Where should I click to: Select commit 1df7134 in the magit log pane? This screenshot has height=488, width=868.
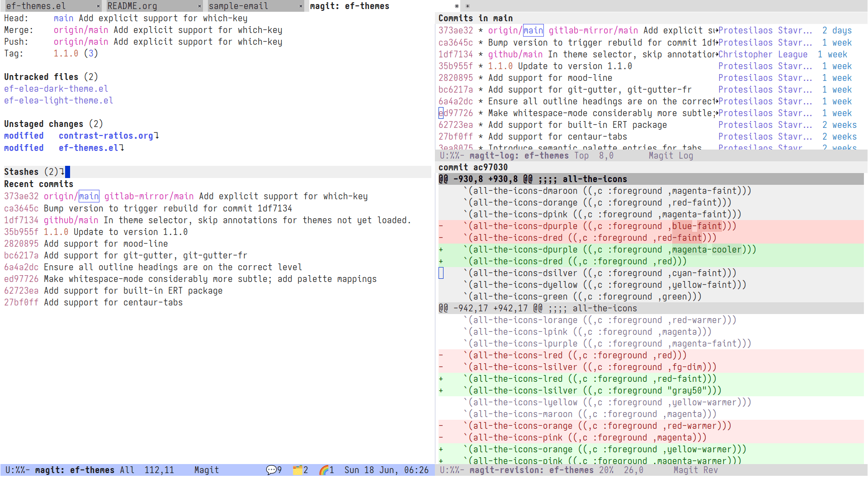click(456, 54)
